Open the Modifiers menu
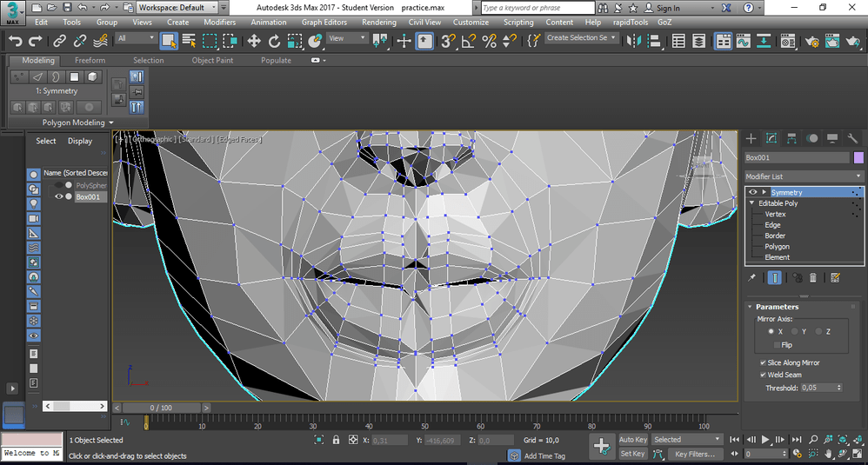 coord(219,23)
